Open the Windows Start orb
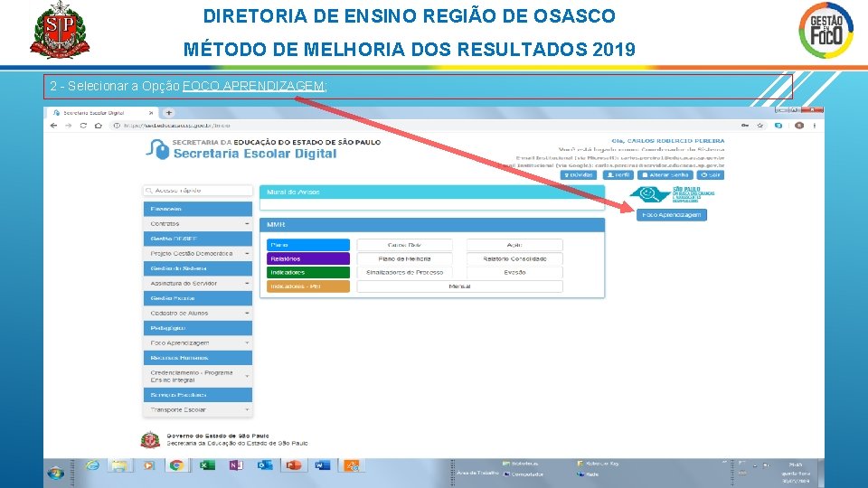868x488 pixels. click(x=56, y=473)
